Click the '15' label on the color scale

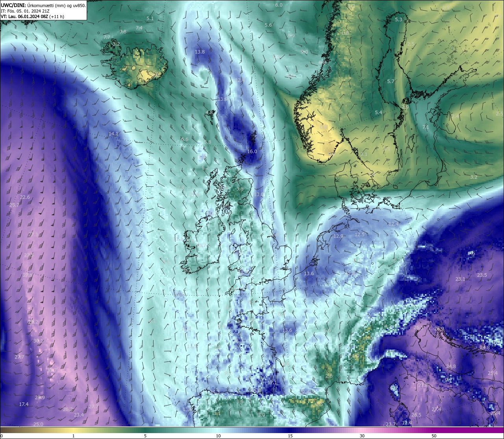(290, 436)
